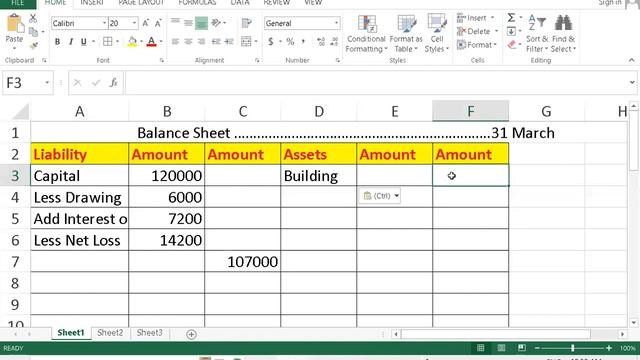Click the Wrap Text icon
Screen dimensions: 640x360
click(247, 23)
